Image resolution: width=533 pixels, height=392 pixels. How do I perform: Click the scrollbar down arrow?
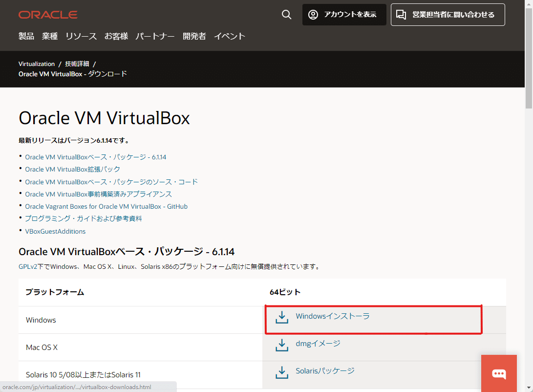click(529, 388)
